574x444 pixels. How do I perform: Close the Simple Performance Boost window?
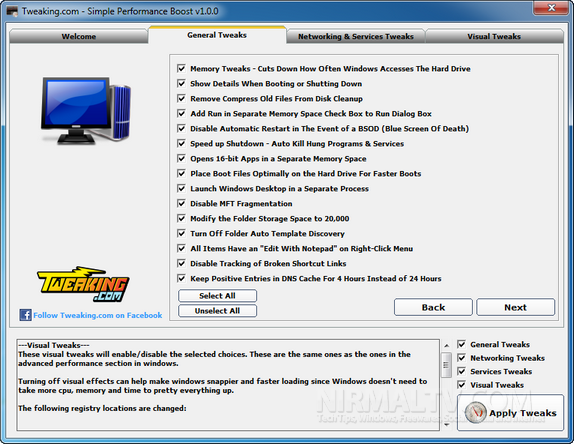click(552, 8)
